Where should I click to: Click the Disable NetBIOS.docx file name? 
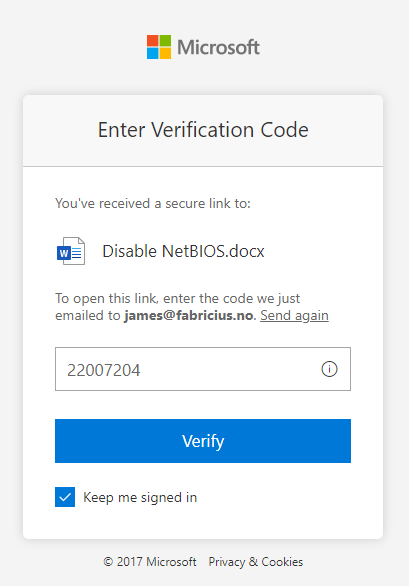tap(184, 251)
